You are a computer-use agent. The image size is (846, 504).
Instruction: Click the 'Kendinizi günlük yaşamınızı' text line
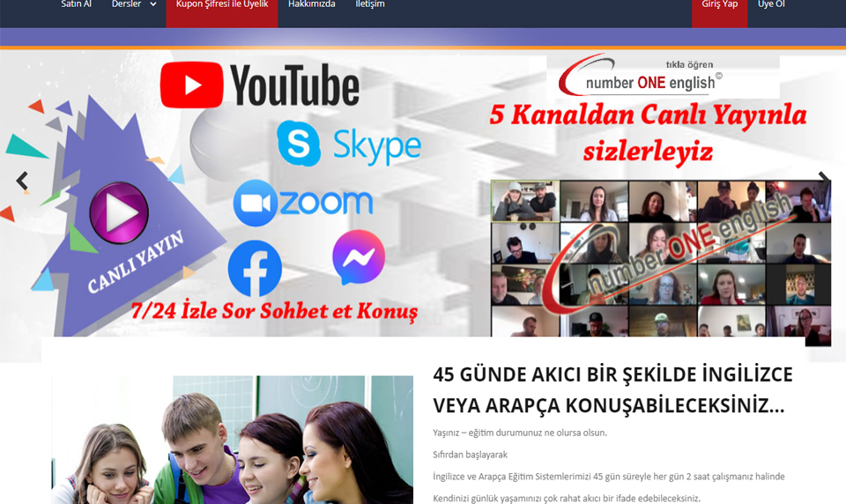tap(567, 498)
